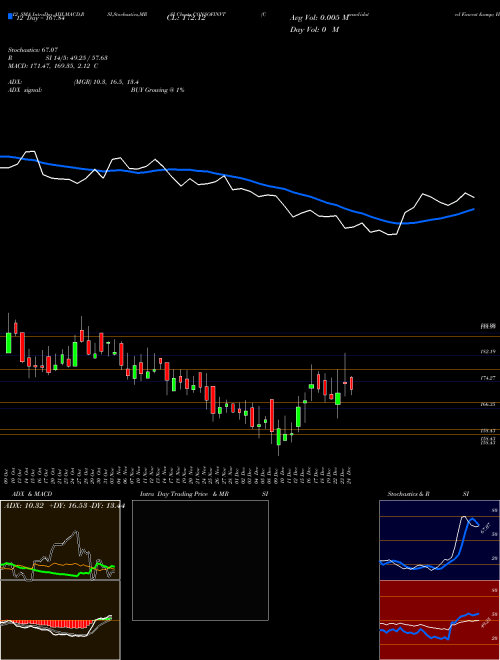Select the 'Stochastics: 67.07' reading
The height and width of the screenshot is (660, 500).
[33, 50]
